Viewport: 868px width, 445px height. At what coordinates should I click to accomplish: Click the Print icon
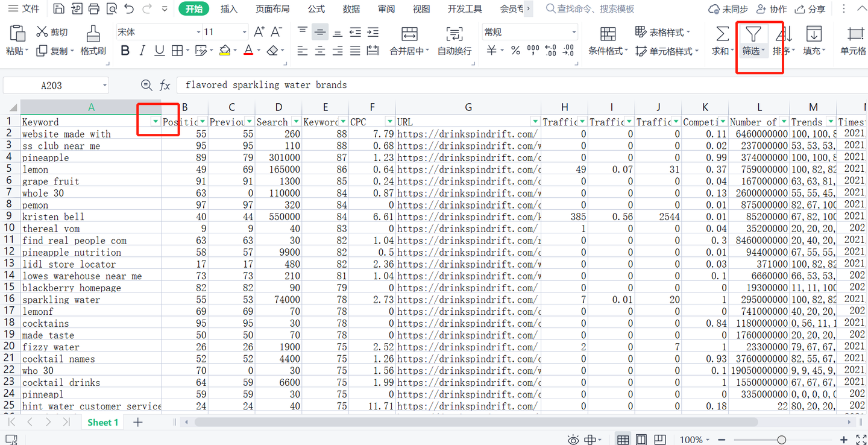pos(93,9)
